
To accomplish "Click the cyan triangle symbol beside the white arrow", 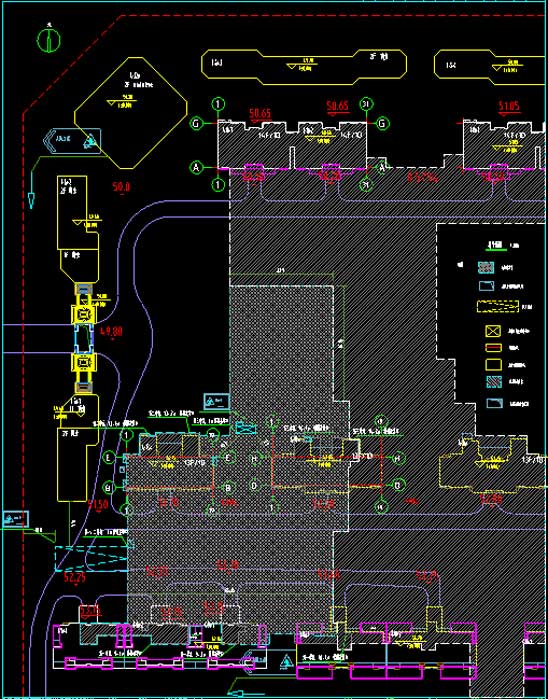I will (x=284, y=661).
